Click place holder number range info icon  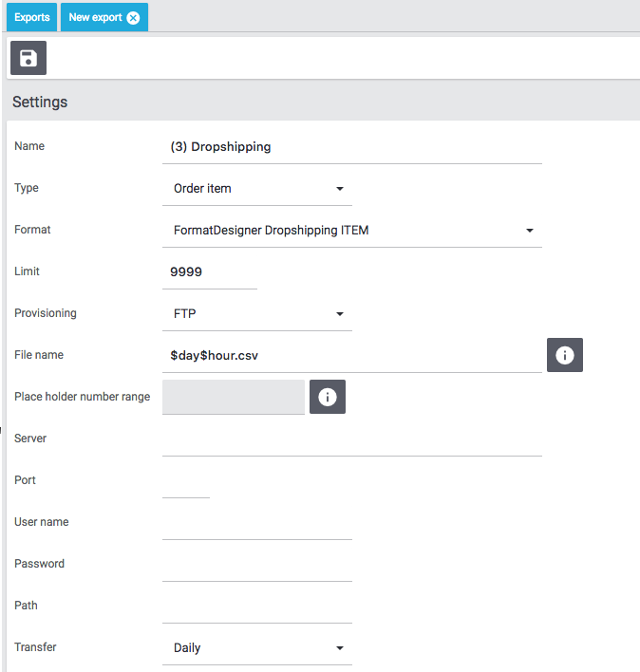pyautogui.click(x=328, y=397)
